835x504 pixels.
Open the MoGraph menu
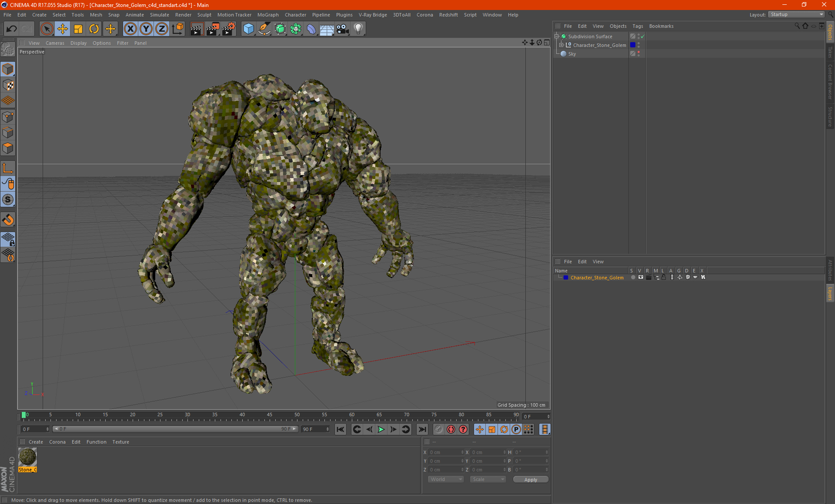click(x=267, y=15)
